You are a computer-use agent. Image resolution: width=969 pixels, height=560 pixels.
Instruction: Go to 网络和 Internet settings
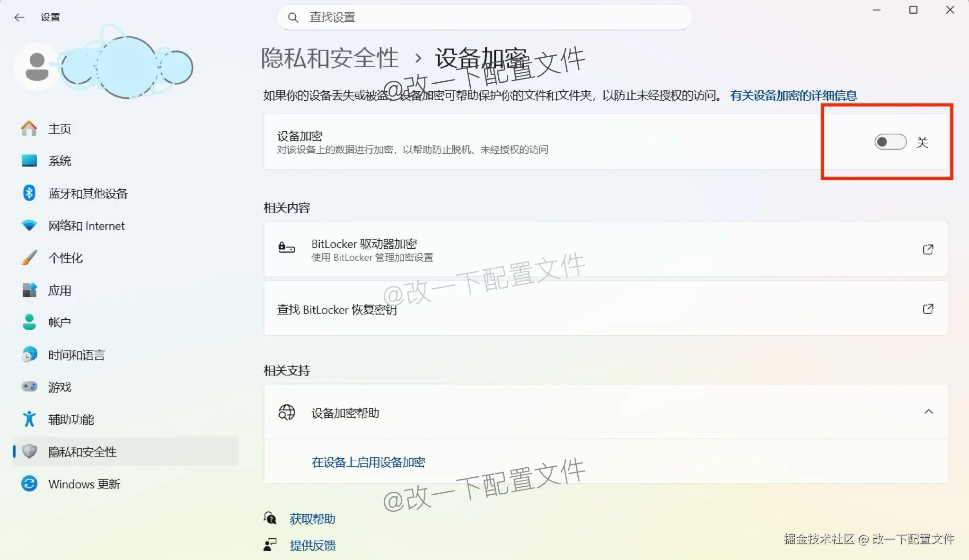click(86, 226)
